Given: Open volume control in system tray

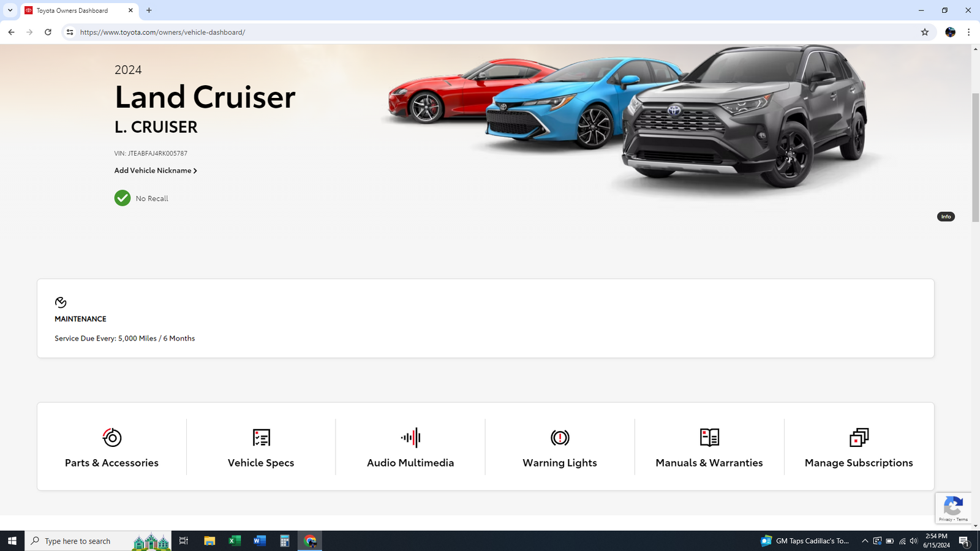Looking at the screenshot, I should (913, 541).
